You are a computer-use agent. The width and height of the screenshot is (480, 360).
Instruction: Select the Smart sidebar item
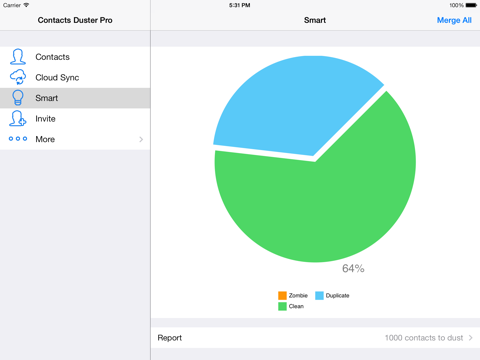pos(75,98)
